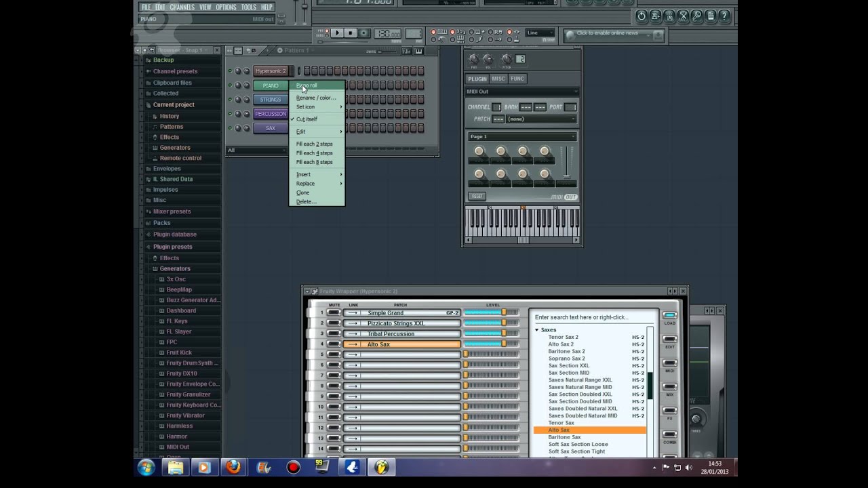868x488 pixels.
Task: Open the keyboard editor icon in step sequencer
Action: click(x=418, y=51)
